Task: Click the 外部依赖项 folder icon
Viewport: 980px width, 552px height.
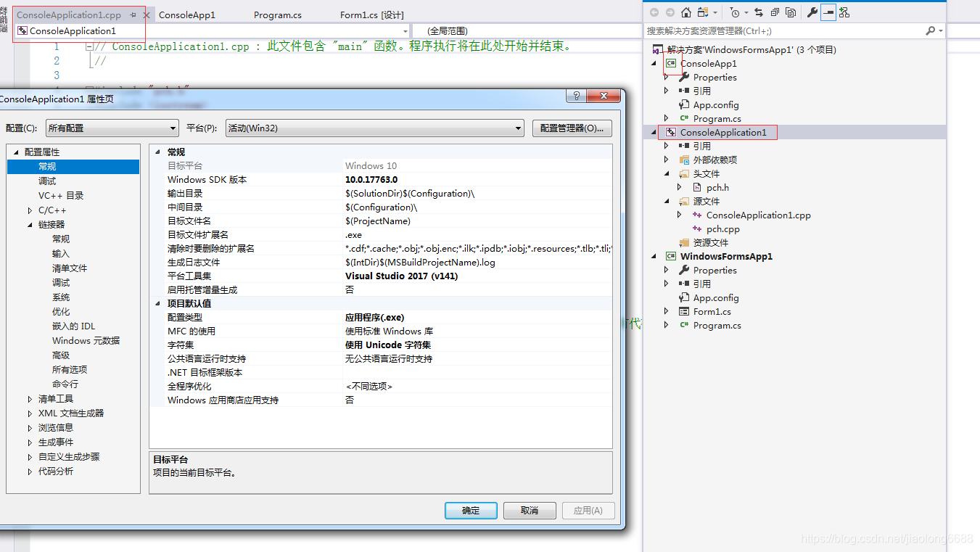Action: [684, 160]
